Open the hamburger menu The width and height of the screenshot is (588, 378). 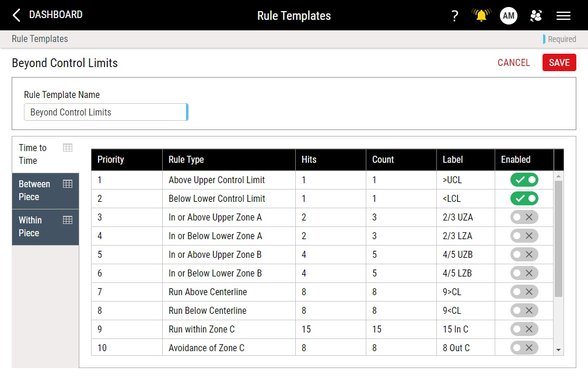click(x=563, y=16)
